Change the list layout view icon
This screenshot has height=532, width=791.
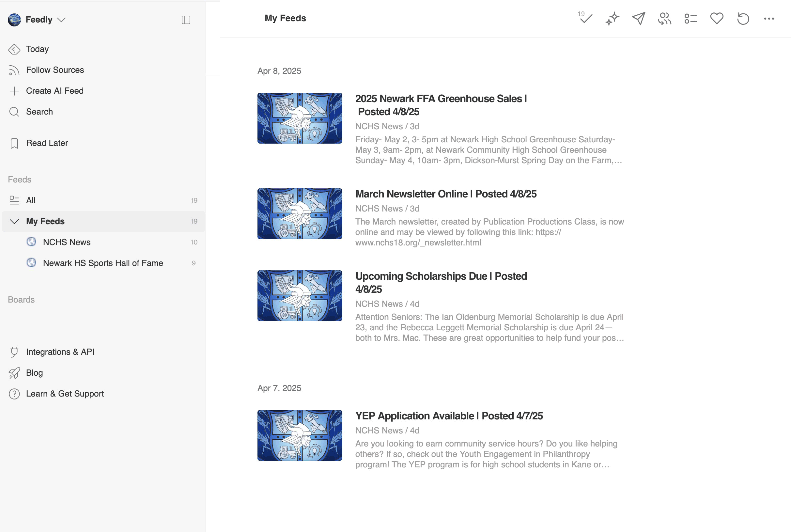coord(690,18)
